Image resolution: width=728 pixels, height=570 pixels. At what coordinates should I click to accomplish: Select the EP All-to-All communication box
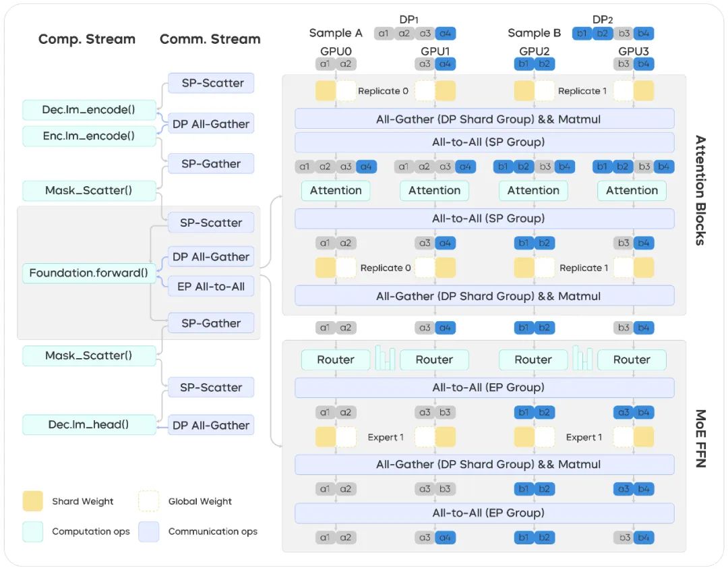(x=211, y=286)
